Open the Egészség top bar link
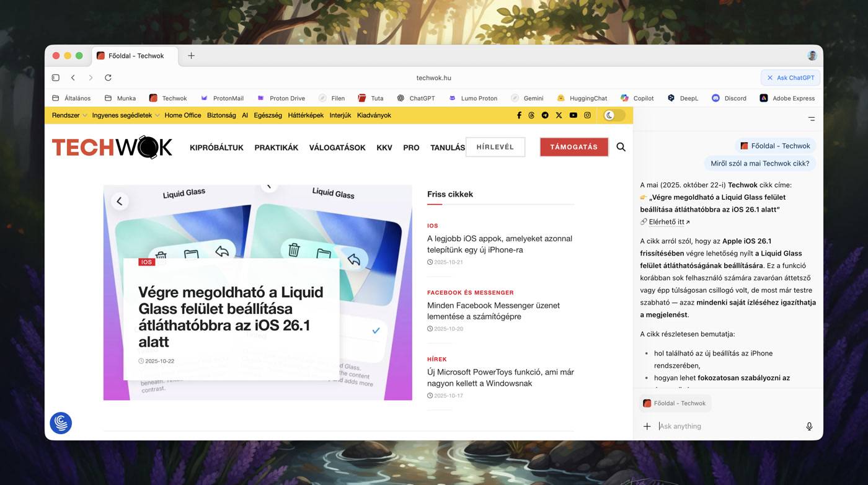The width and height of the screenshot is (868, 485). click(268, 115)
